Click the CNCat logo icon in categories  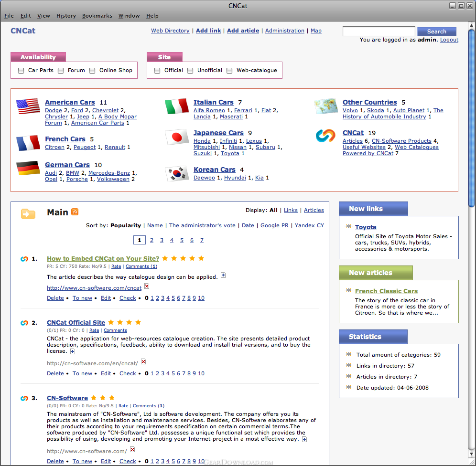(325, 136)
